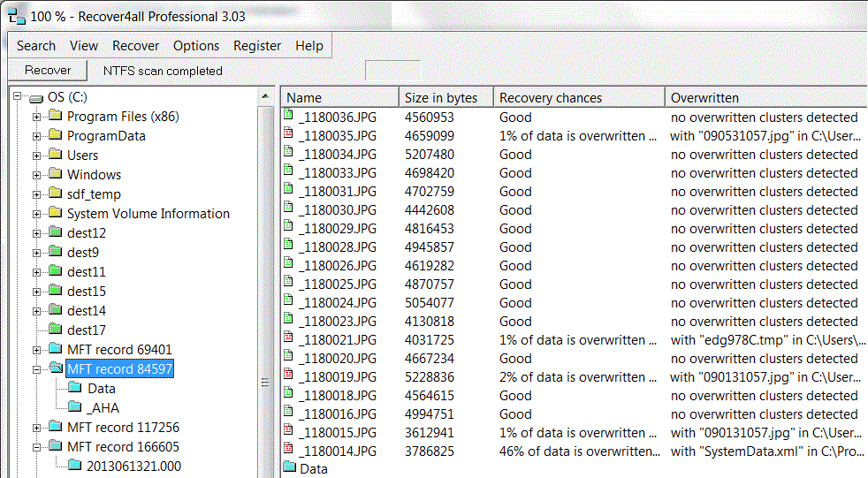
Task: Expand the Windows folder node
Action: [x=36, y=175]
